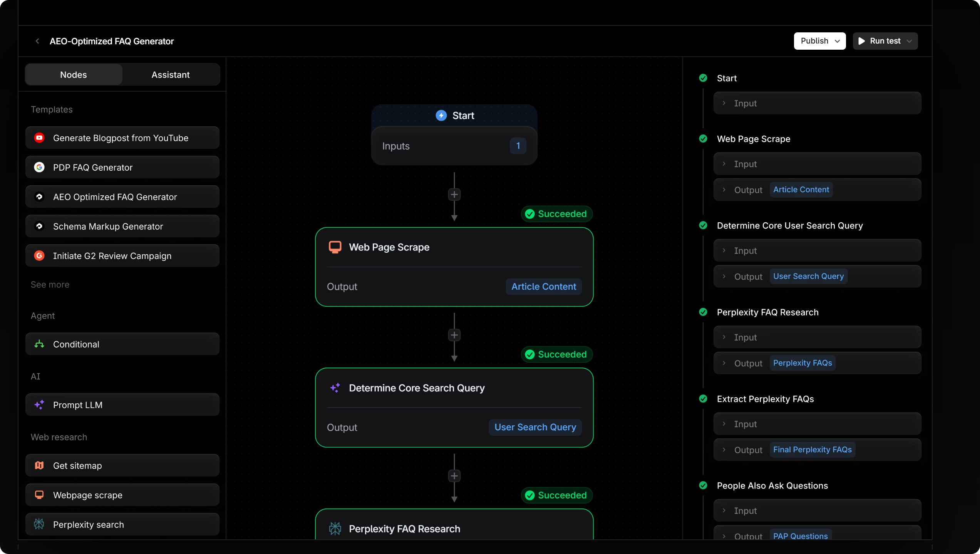The height and width of the screenshot is (554, 980).
Task: Expand Input under People Also Ask Questions
Action: 817,510
